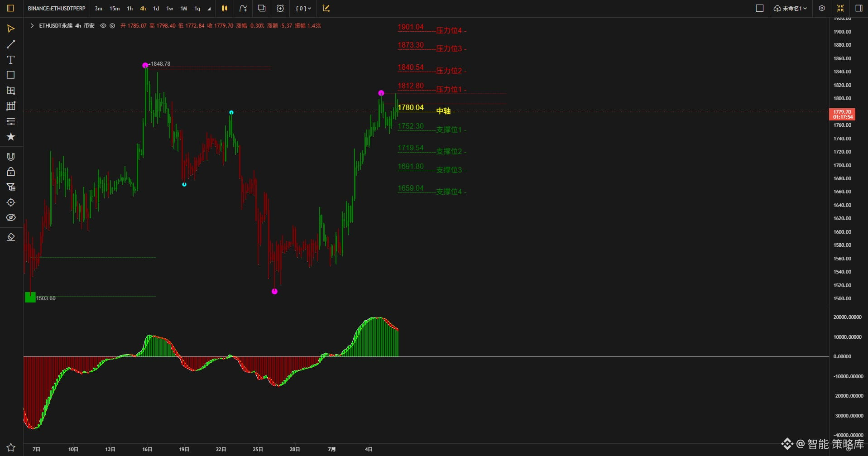This screenshot has width=868, height=456.
Task: Select the cursor pointer tool
Action: pos(11,29)
